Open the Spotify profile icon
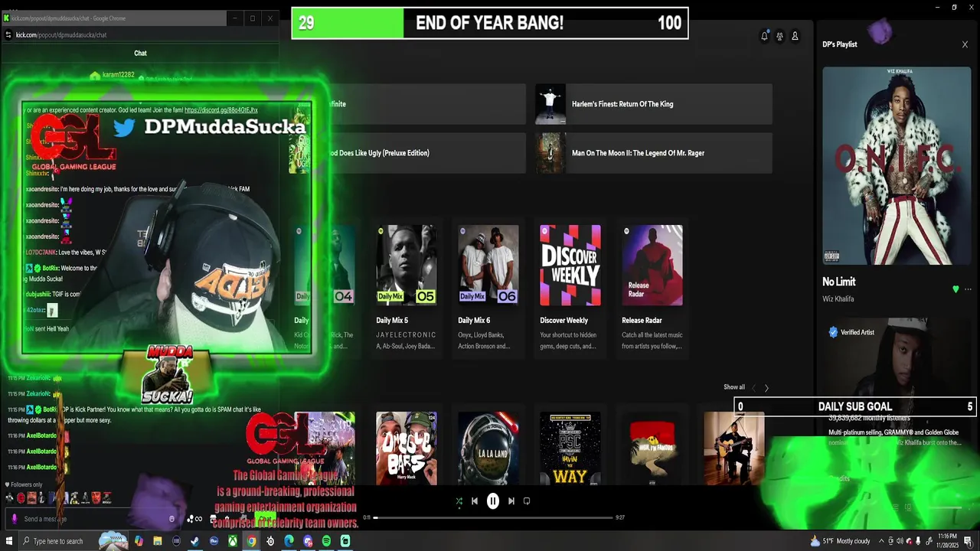 click(795, 36)
